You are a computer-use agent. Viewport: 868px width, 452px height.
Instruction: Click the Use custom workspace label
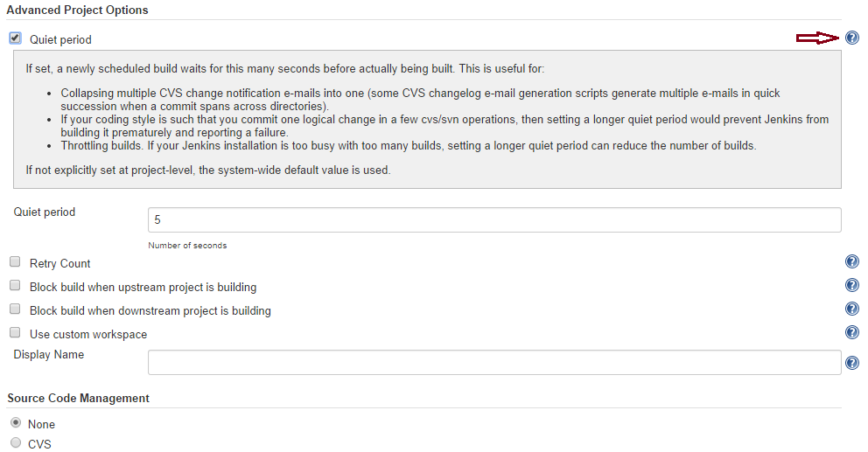tap(87, 334)
